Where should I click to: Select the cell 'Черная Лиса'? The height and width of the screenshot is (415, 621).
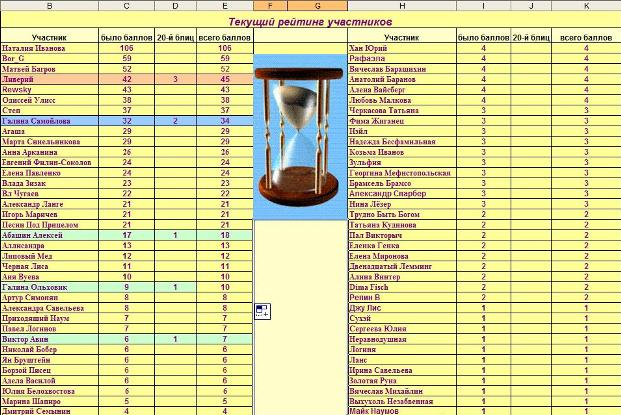[x=50, y=266]
